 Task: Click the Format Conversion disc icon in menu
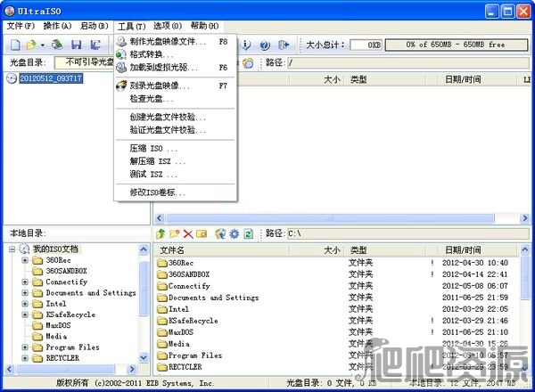tap(121, 54)
